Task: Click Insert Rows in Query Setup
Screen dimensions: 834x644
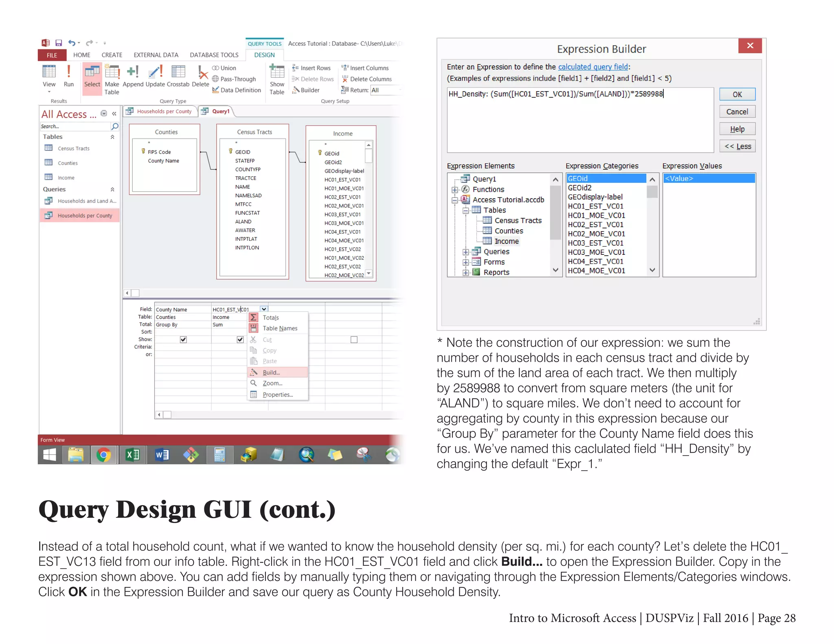Action: click(312, 68)
